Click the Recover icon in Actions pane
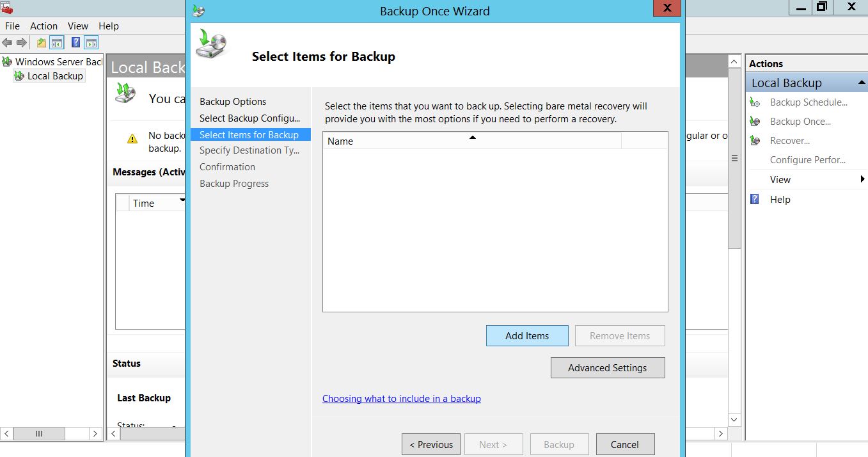Viewport: 868px width, 457px height. click(755, 141)
